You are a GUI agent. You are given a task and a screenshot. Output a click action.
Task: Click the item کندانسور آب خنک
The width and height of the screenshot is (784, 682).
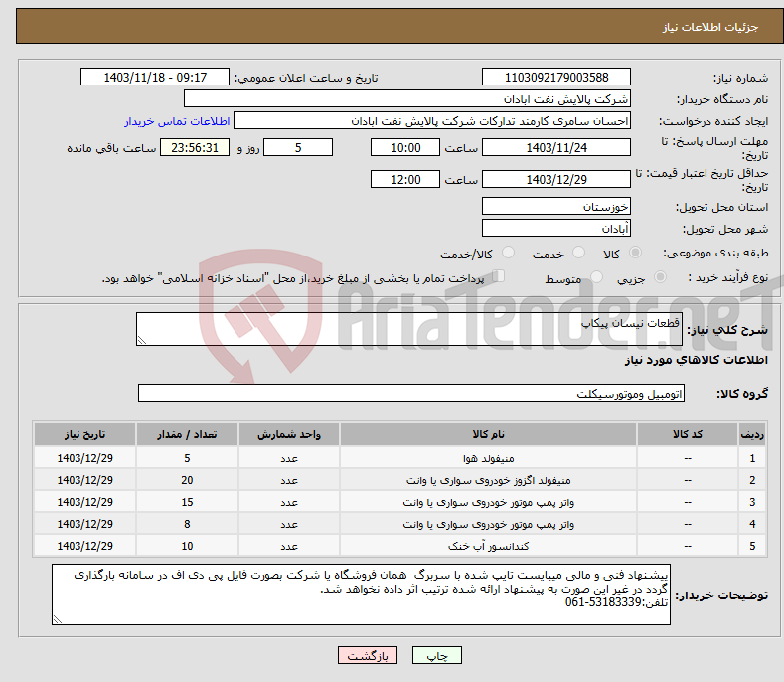coord(488,546)
